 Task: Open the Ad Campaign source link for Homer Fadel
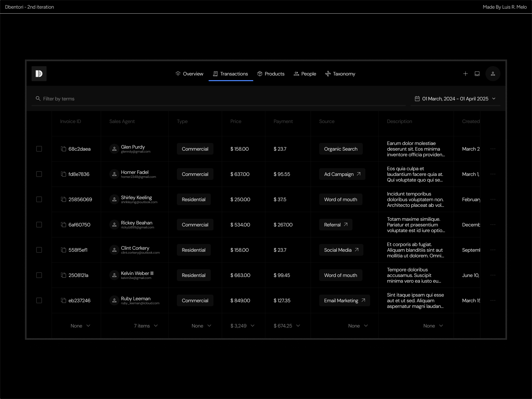pos(342,174)
